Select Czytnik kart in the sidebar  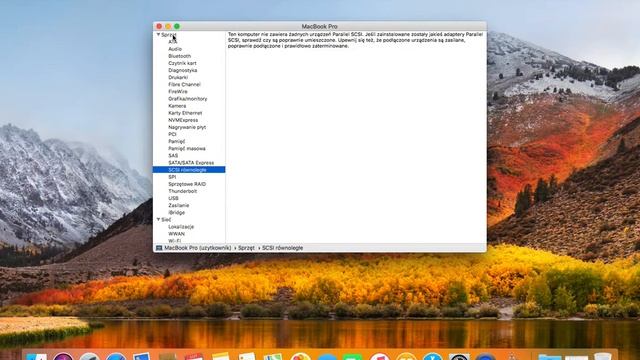point(182,63)
